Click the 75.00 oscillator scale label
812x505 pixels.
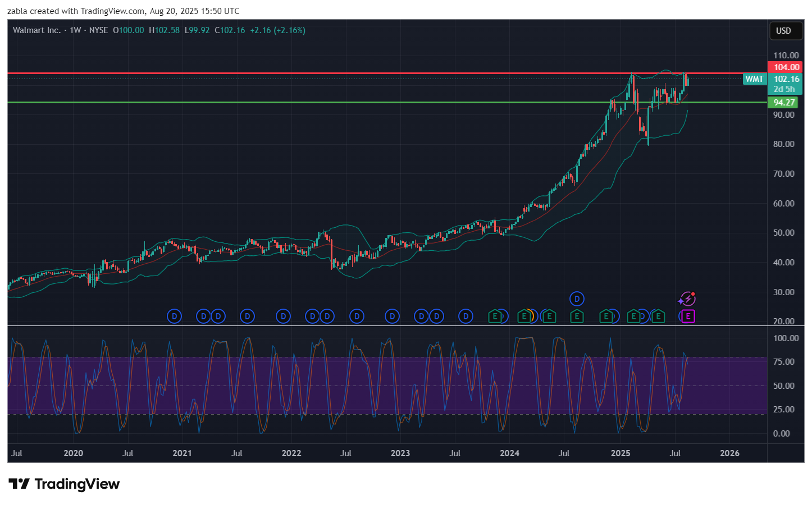[784, 362]
